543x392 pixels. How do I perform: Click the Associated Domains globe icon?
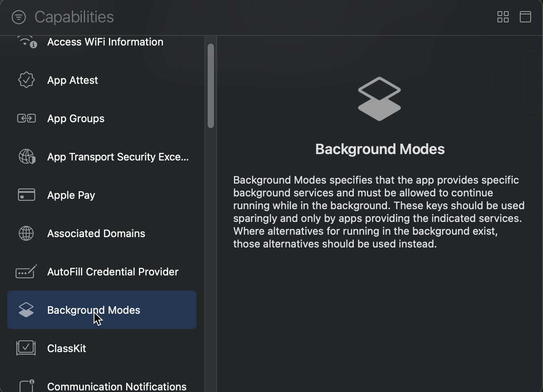(26, 233)
